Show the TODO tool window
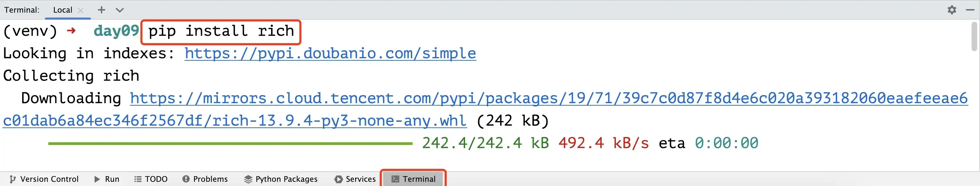The height and width of the screenshot is (186, 980). [151, 179]
